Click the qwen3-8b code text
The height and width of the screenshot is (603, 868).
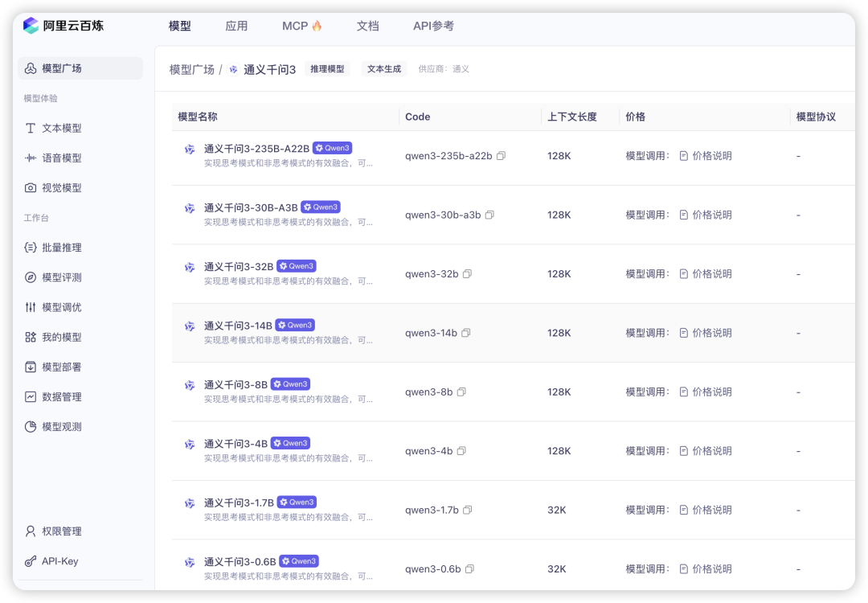428,392
